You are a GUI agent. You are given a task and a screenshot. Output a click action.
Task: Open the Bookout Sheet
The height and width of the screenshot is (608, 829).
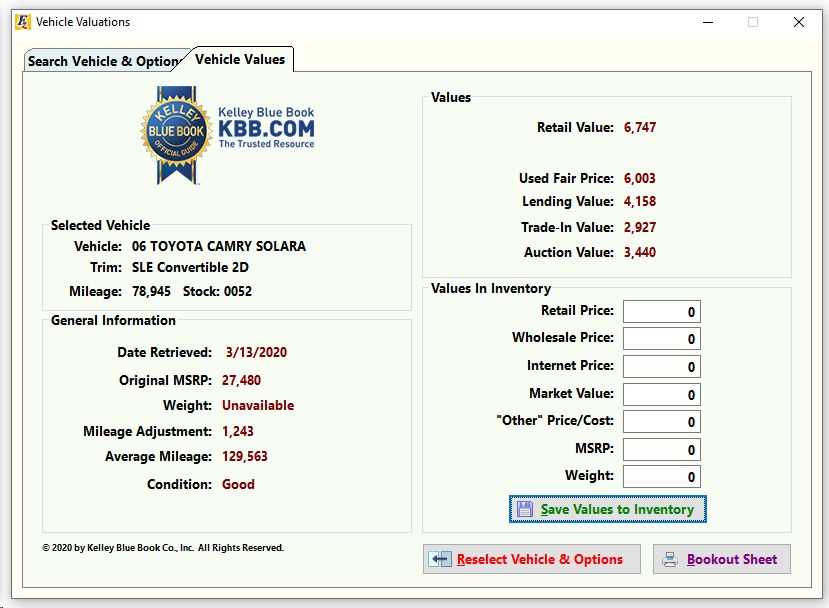722,559
